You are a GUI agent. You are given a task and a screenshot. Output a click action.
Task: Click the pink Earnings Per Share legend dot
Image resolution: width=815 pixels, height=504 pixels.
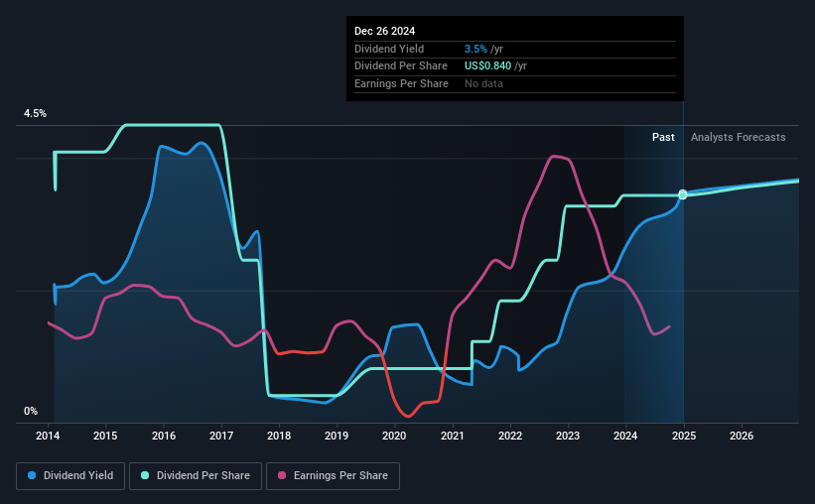(282, 475)
